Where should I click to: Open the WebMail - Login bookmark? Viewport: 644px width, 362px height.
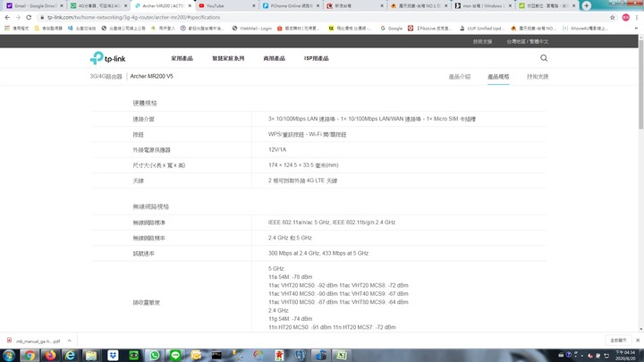(251, 29)
